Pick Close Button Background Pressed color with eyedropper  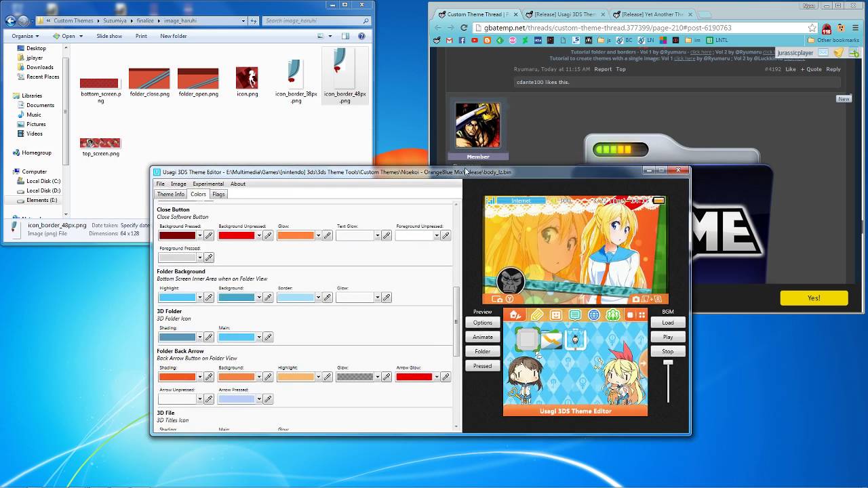coord(209,236)
